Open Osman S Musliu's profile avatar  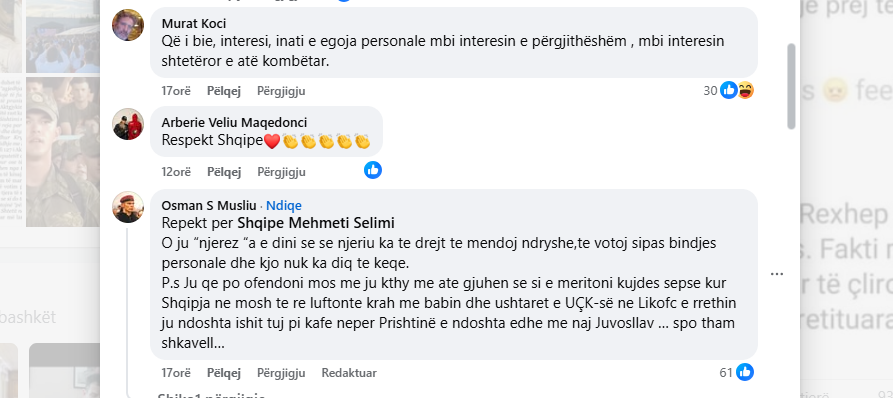pos(128,207)
